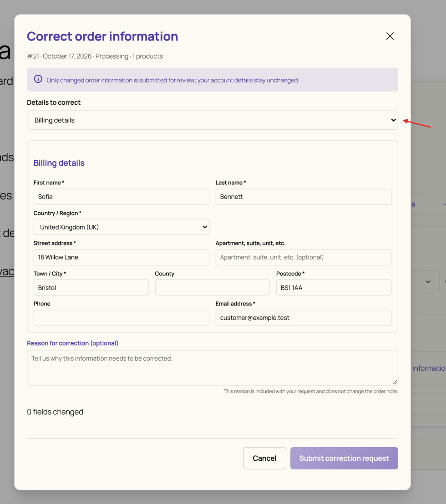Click the Cancel button
Viewport: 446px width, 504px height.
pos(264,458)
